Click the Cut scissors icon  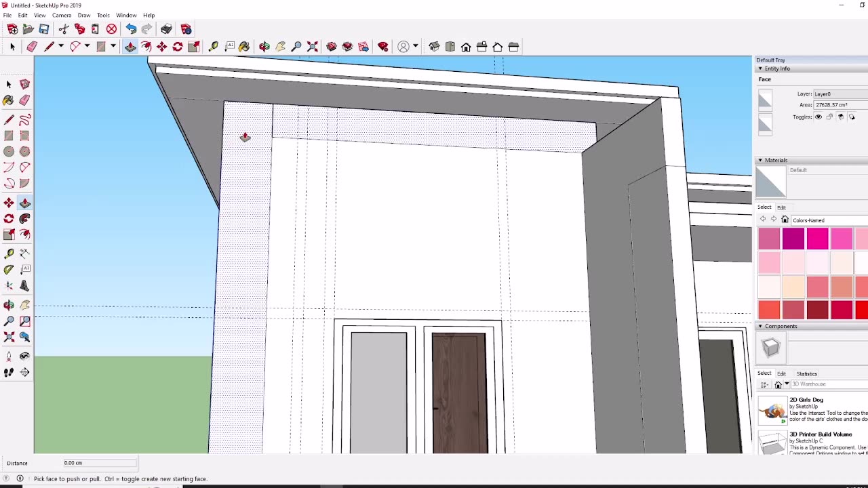pos(64,29)
